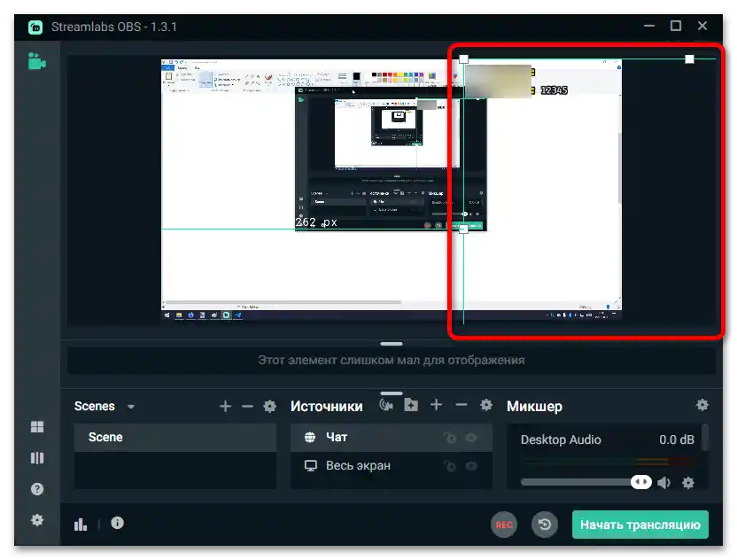Toggle lock on the Весь экран source
This screenshot has width=737, height=560.
tap(450, 466)
